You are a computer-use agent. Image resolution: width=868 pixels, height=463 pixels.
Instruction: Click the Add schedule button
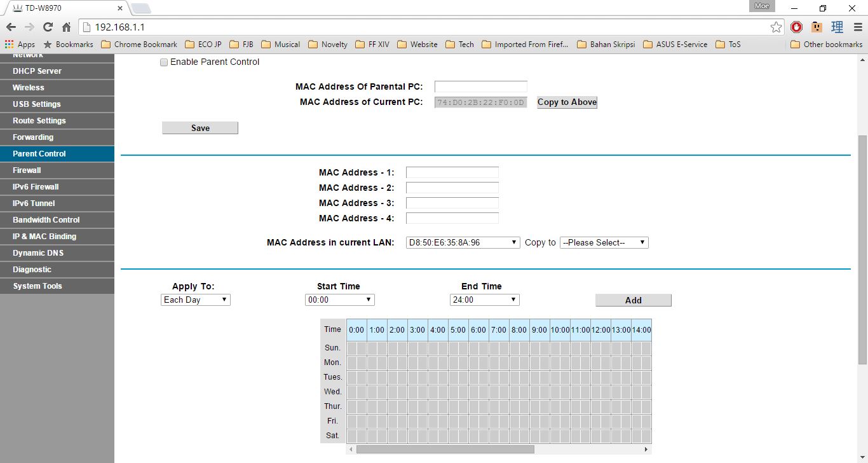pos(633,300)
